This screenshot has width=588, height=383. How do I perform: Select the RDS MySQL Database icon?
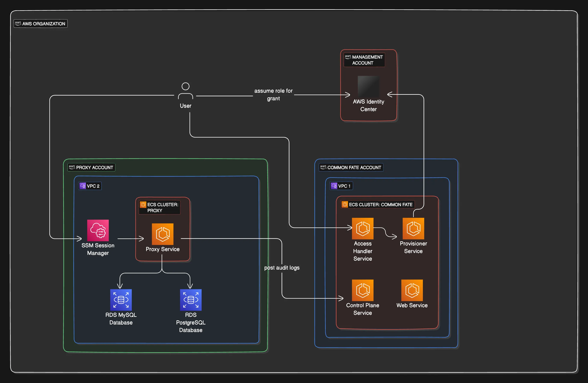coord(121,300)
